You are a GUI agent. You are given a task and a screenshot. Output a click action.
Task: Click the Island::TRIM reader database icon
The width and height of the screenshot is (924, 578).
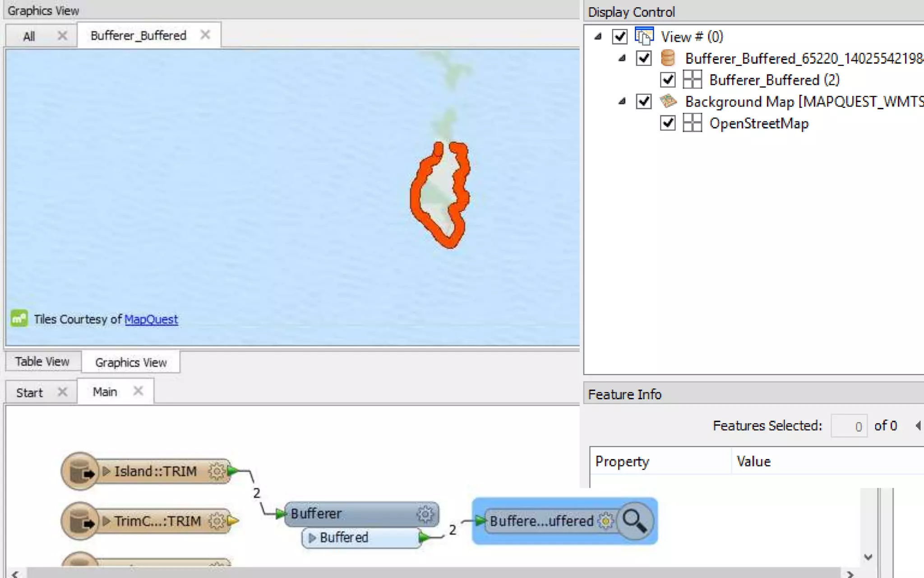[81, 472]
